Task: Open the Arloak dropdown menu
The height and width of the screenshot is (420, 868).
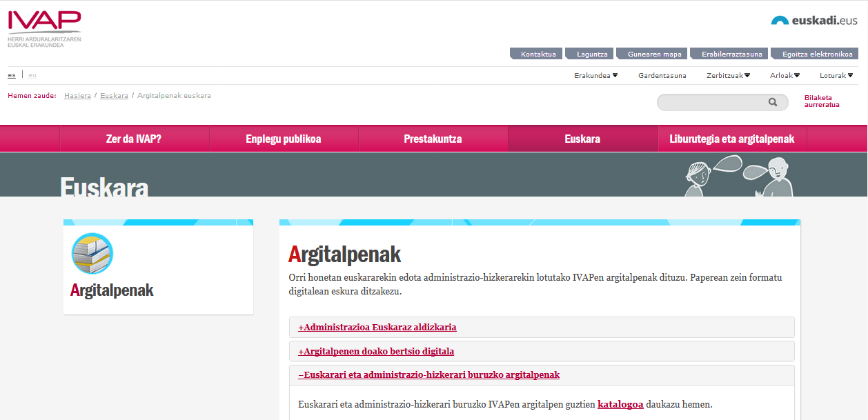Action: coord(785,76)
